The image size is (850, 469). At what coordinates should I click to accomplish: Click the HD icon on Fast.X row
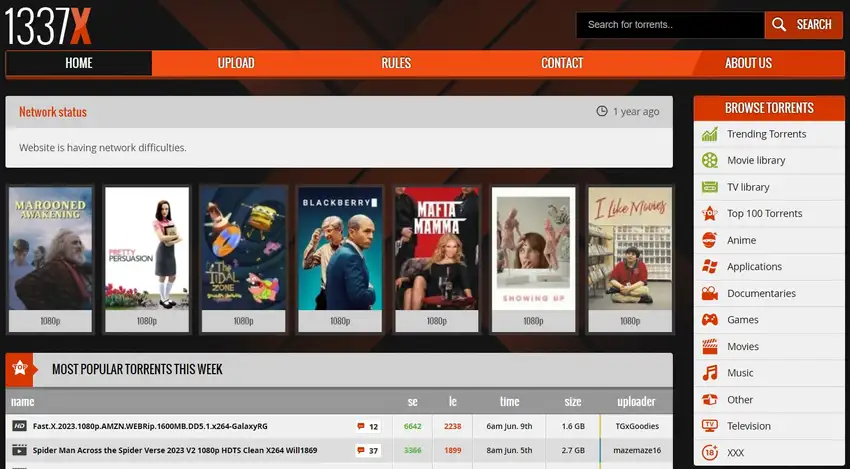click(20, 426)
